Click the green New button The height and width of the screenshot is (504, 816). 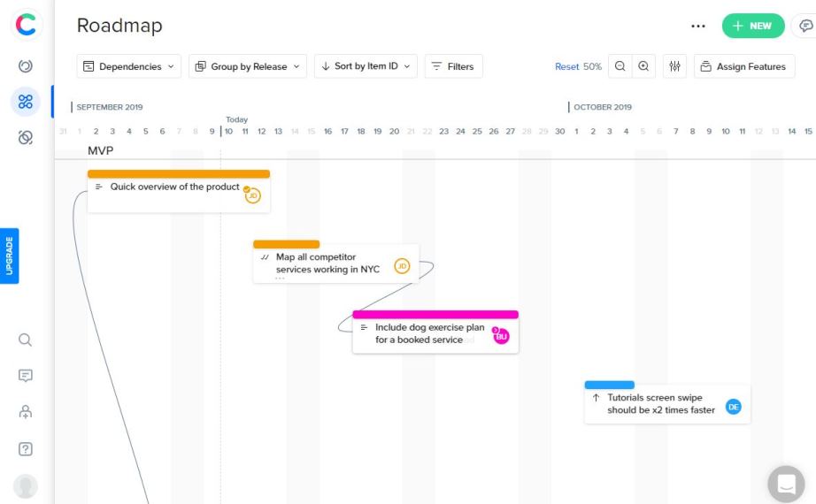tap(752, 26)
